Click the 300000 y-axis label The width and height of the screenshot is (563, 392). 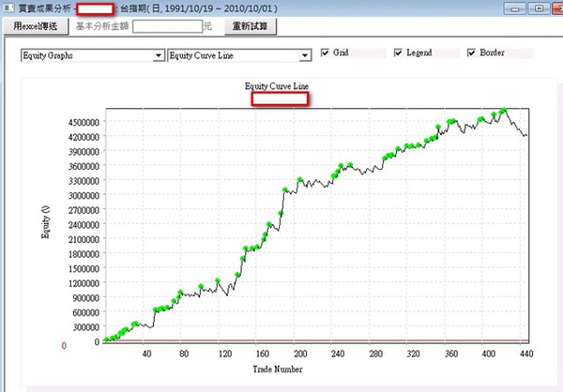tap(85, 327)
